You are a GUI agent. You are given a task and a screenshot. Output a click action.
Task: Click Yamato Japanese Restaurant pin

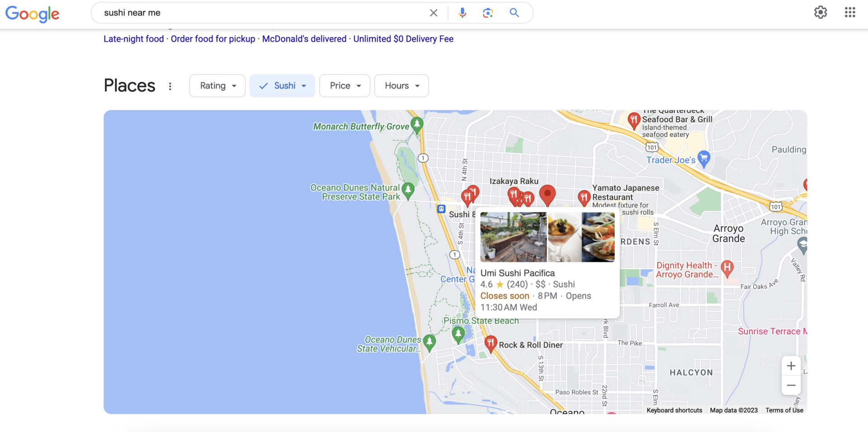pyautogui.click(x=584, y=198)
